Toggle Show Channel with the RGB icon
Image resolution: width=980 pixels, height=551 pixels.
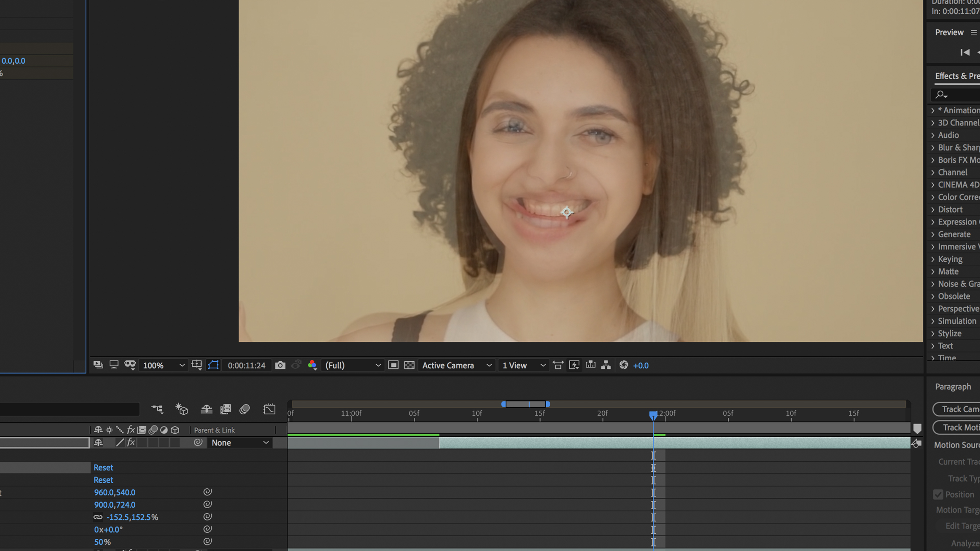point(312,365)
